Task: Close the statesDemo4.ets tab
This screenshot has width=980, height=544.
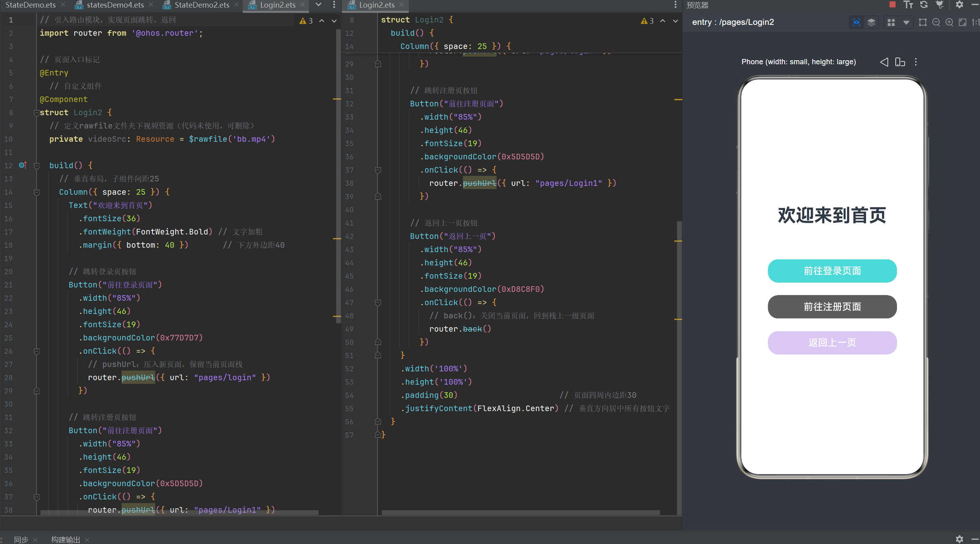Action: 151,5
